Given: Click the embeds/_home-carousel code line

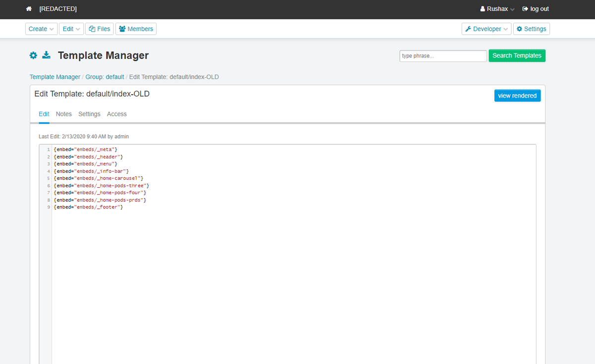Looking at the screenshot, I should [x=99, y=178].
